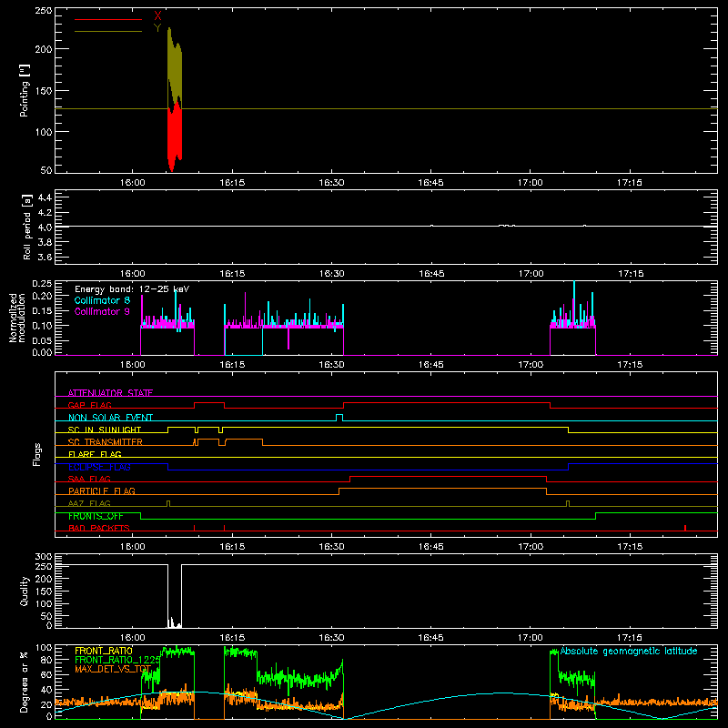Click the 0.25 value on modulation axis
728x728 pixels.
coord(42,284)
